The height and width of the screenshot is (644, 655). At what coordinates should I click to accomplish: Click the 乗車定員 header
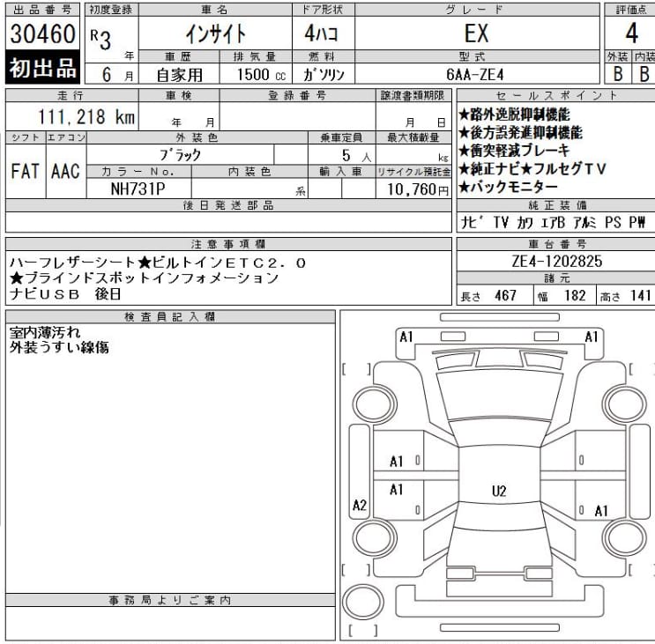[341, 137]
